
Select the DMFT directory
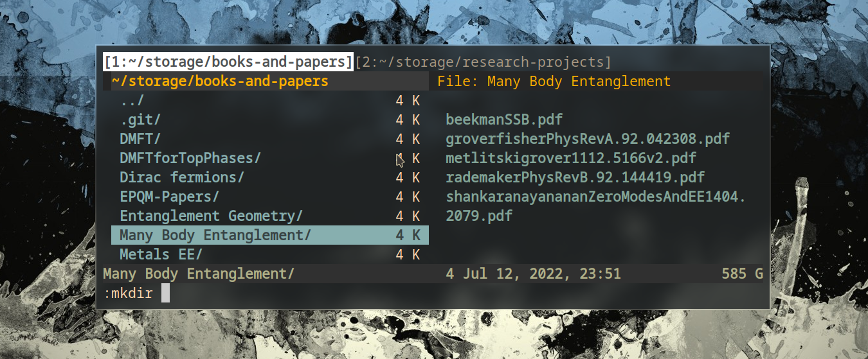pyautogui.click(x=140, y=139)
